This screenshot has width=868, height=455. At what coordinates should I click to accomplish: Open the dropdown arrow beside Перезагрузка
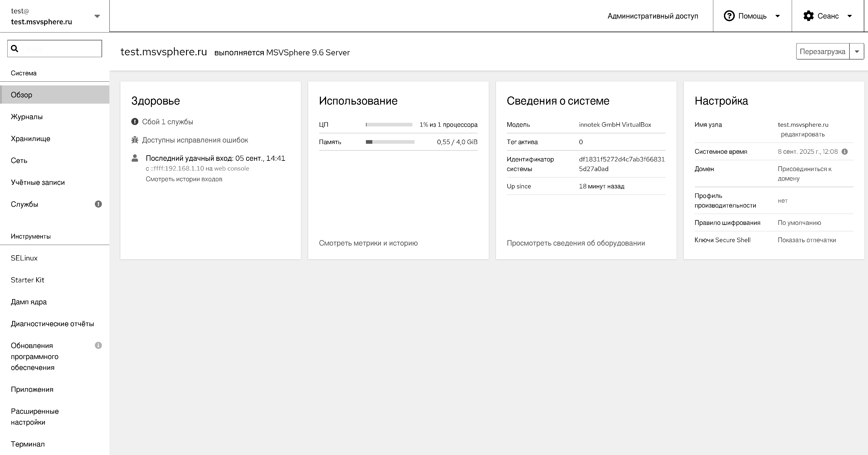856,52
